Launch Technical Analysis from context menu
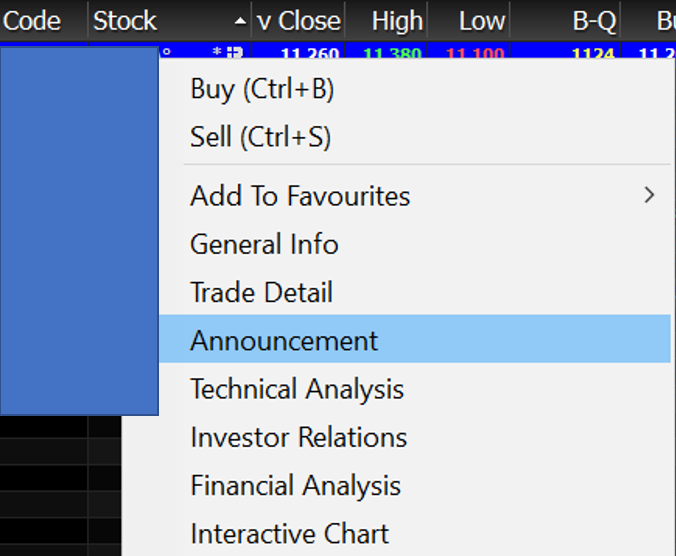 pyautogui.click(x=297, y=389)
